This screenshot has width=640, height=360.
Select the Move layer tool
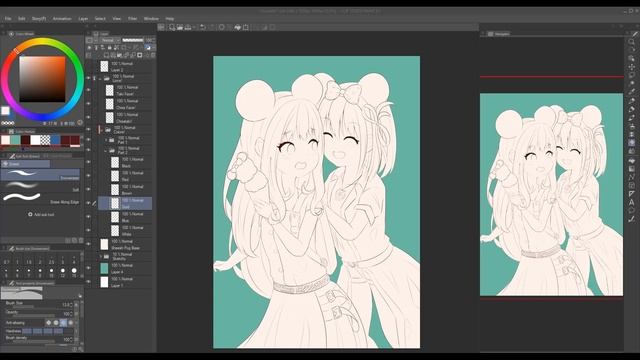631,67
